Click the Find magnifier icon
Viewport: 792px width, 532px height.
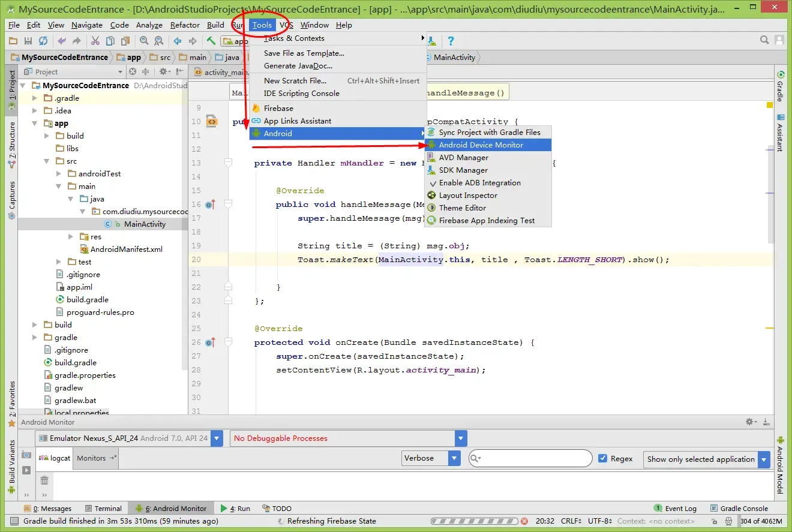(x=144, y=41)
